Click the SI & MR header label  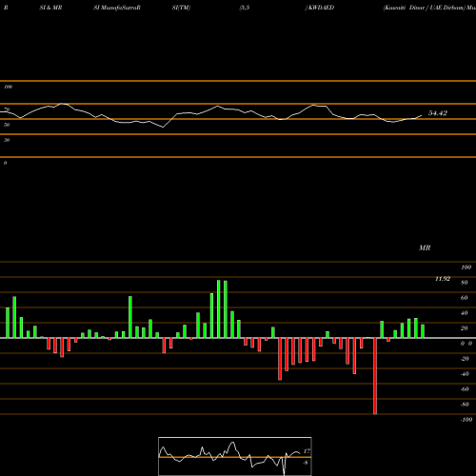point(50,8)
